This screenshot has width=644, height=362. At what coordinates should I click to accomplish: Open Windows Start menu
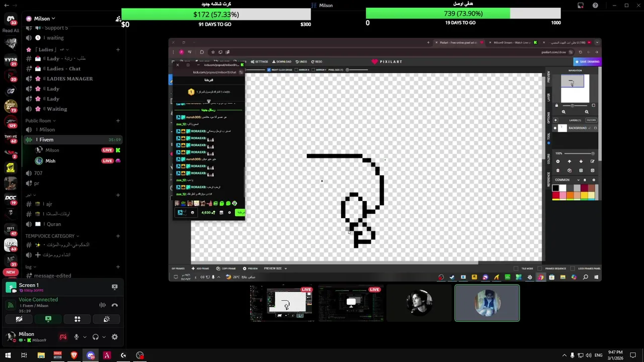coord(8,355)
